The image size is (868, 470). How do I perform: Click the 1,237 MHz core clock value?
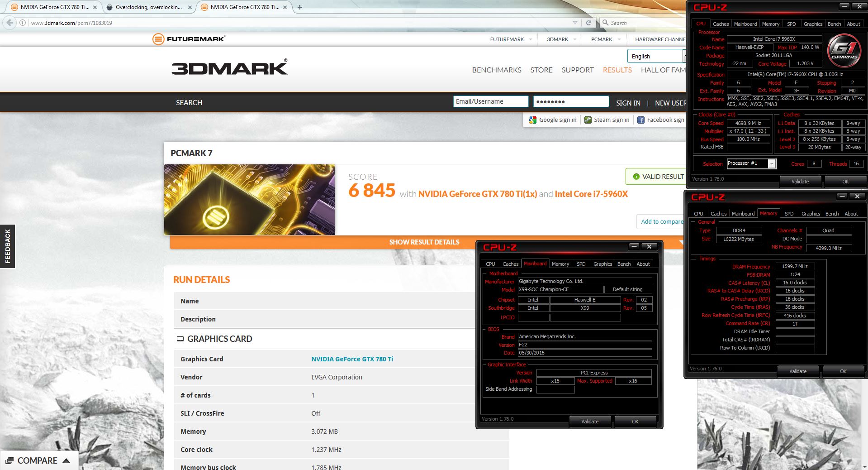326,450
